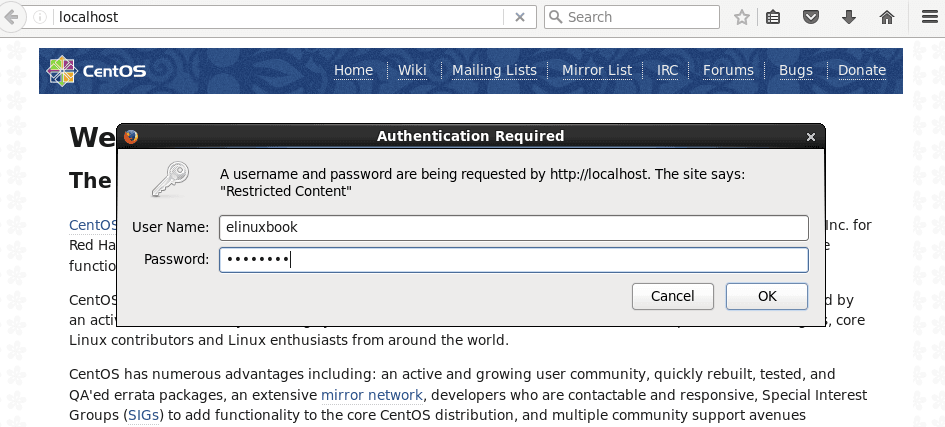Open the IRC link in CentOS menu

click(667, 70)
